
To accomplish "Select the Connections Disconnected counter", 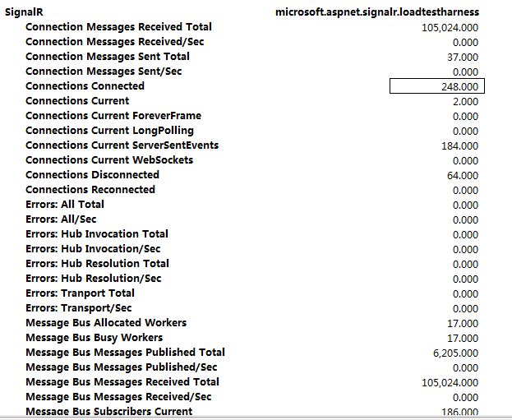I will (x=92, y=175).
